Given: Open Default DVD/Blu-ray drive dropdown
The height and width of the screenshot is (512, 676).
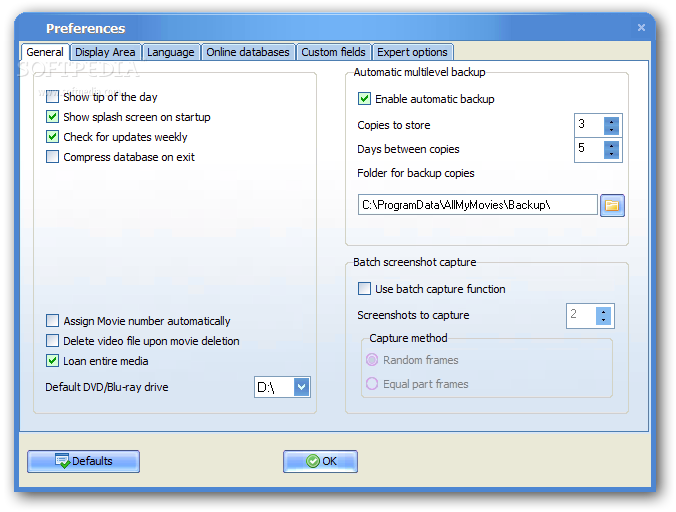Looking at the screenshot, I should [x=302, y=387].
